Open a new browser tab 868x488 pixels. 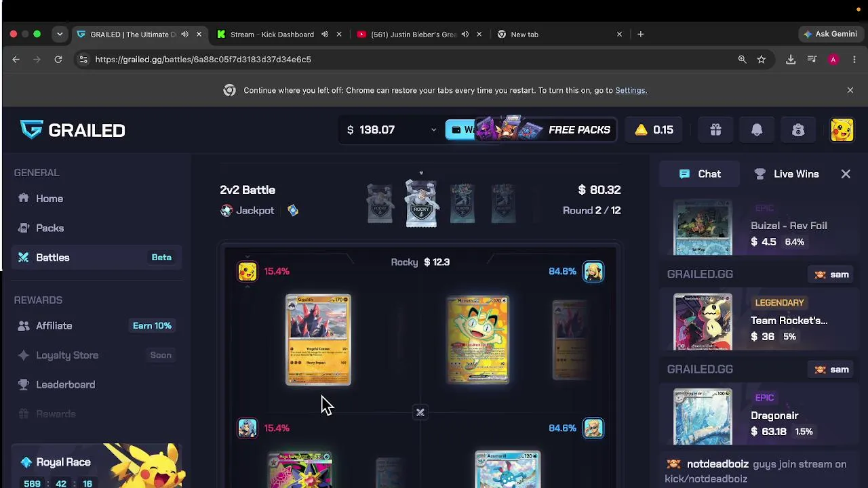tap(640, 34)
